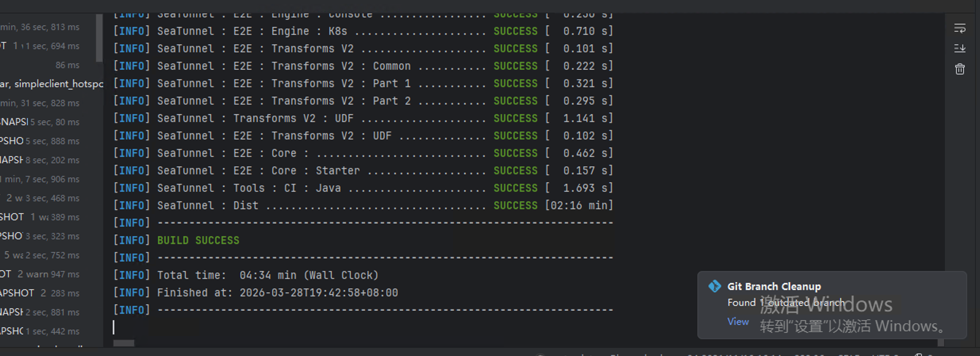
Task: Select tree entry timed 2 sec 881 ms
Action: 40,312
